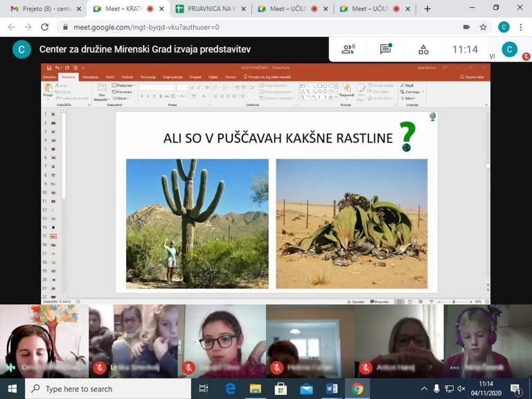The width and height of the screenshot is (532, 399).
Task: Switch to Normal view in status bar
Action: tap(400, 301)
